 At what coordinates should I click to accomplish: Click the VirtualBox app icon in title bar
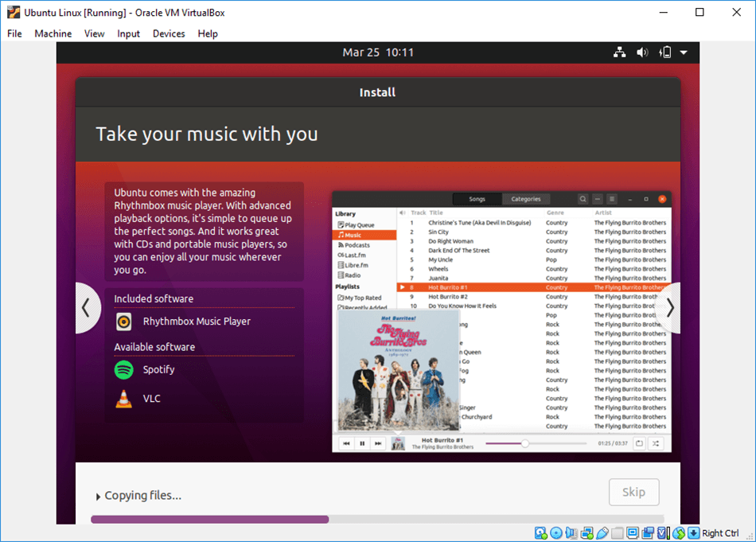point(14,13)
